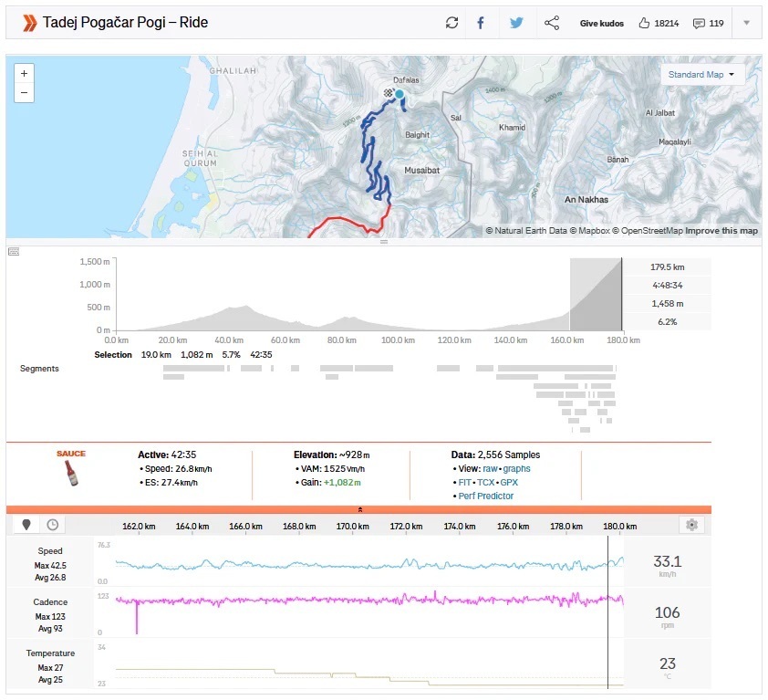Click the Temperature stream label
This screenshot has height=700, width=768.
coord(50,653)
